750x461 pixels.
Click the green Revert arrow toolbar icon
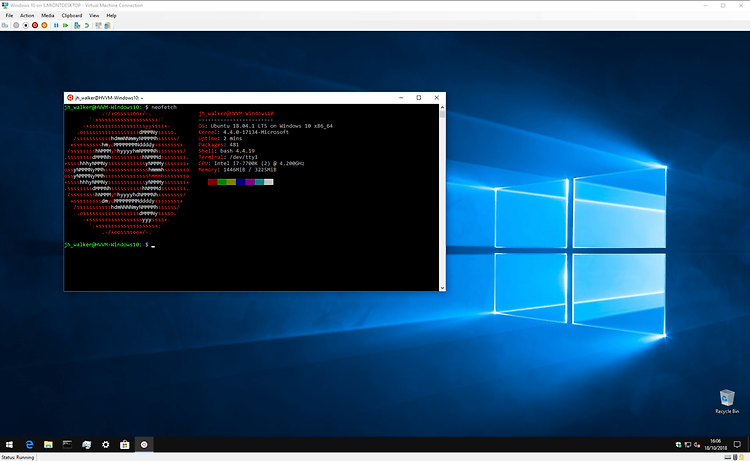point(87,25)
